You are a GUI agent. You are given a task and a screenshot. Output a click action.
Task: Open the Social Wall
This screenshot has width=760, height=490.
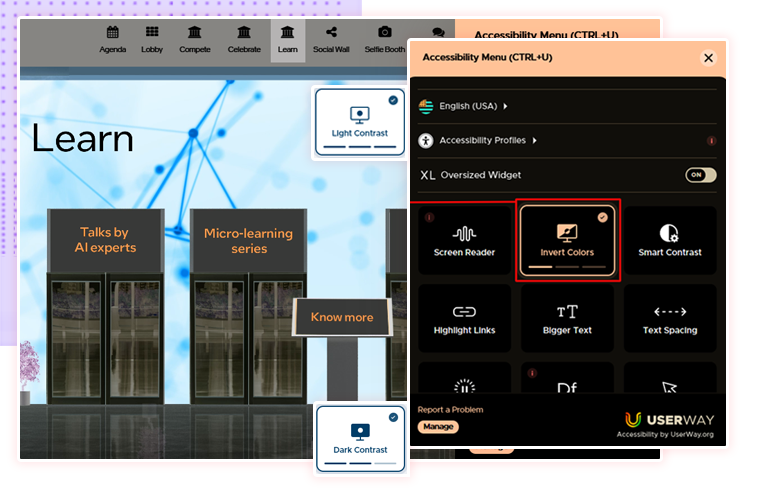(x=332, y=39)
